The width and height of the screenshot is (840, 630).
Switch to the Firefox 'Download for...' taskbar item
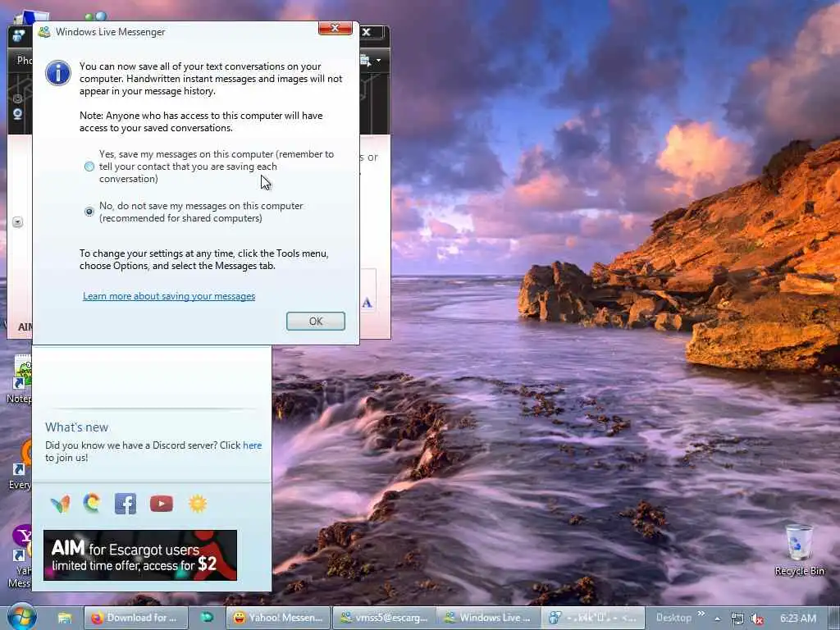click(x=136, y=618)
